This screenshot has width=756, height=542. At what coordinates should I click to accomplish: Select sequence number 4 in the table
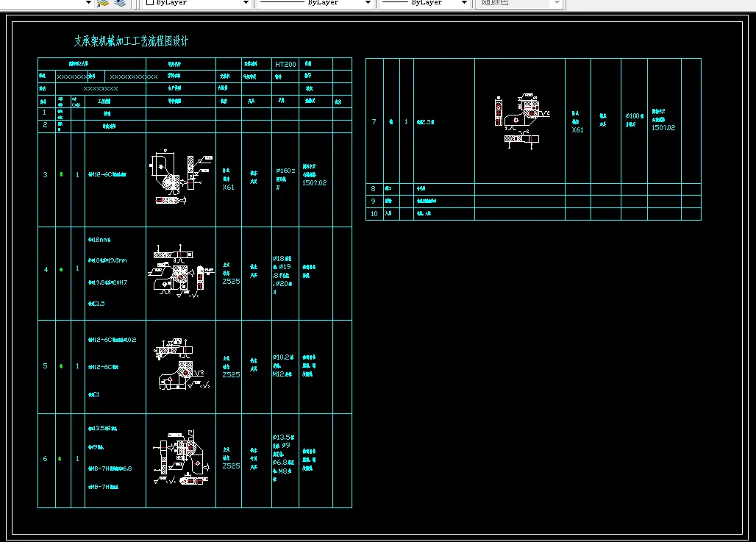pos(46,270)
